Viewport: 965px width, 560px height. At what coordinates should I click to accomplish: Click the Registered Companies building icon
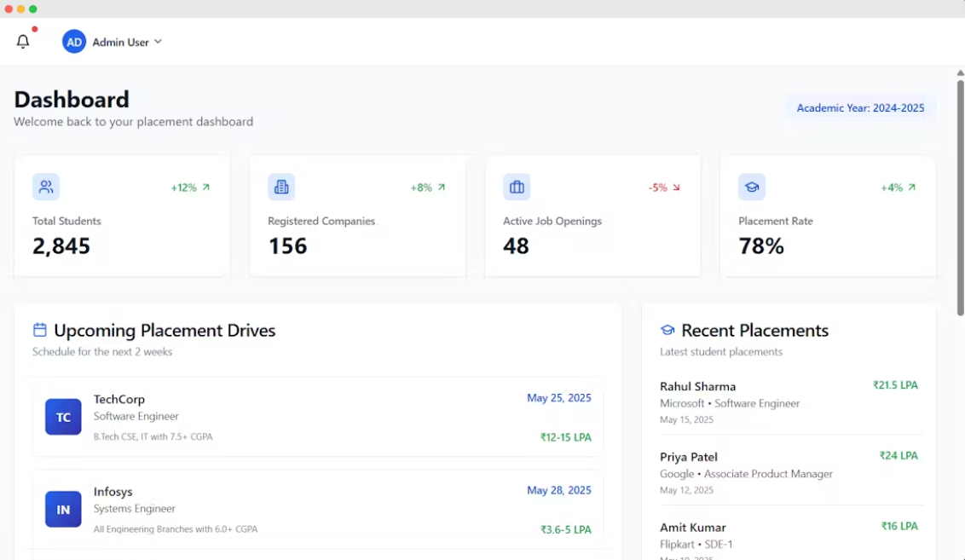[281, 187]
